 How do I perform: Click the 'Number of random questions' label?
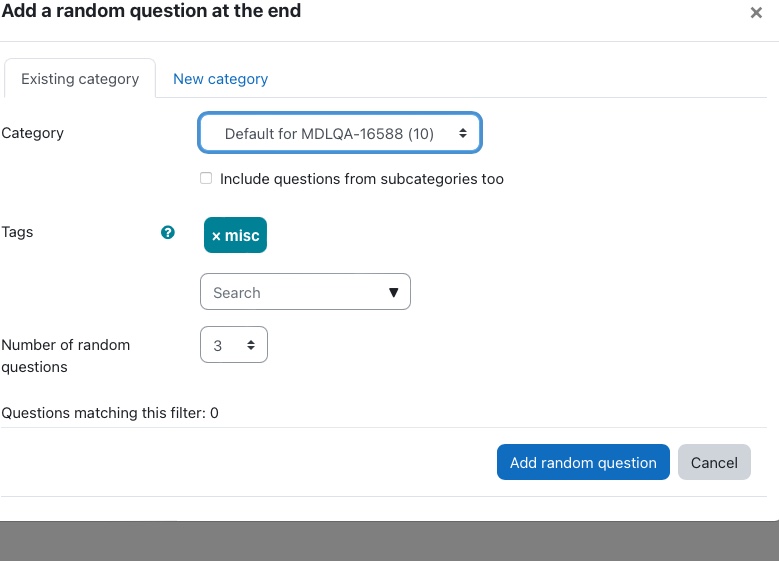tap(66, 356)
